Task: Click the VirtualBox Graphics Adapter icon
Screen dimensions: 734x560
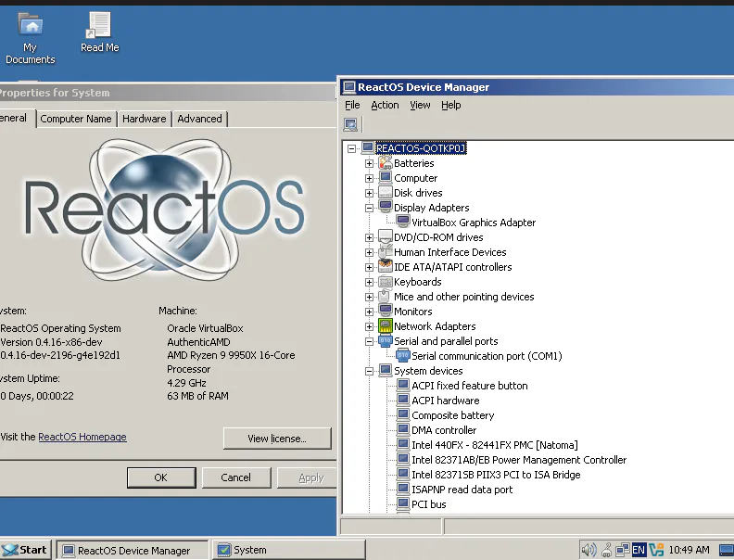Action: [x=402, y=223]
